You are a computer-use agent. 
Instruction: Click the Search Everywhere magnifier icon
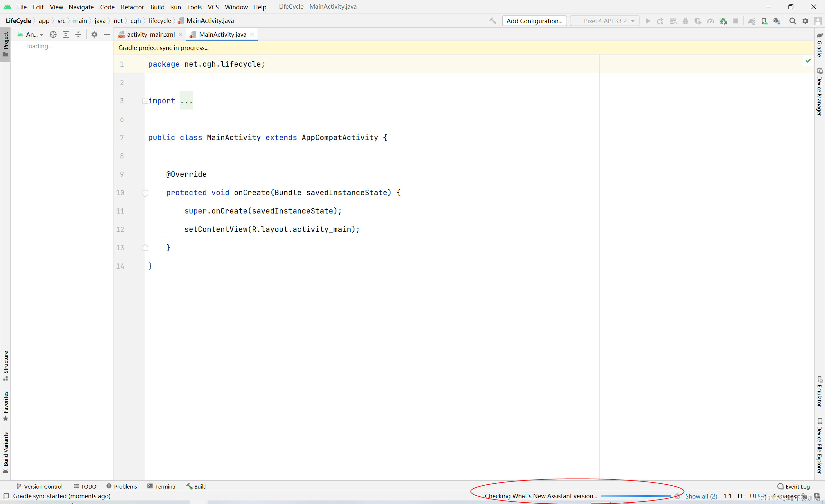coord(792,21)
